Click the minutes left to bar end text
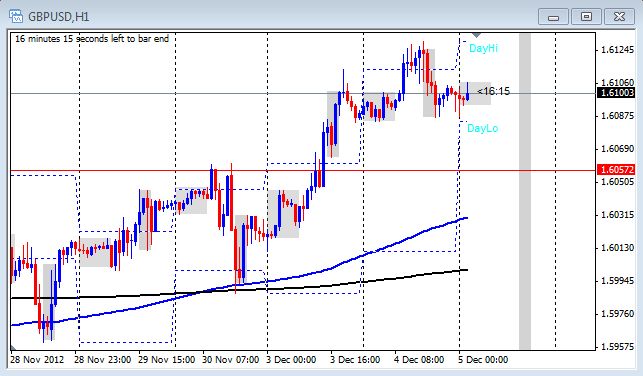The image size is (643, 376). [x=92, y=39]
